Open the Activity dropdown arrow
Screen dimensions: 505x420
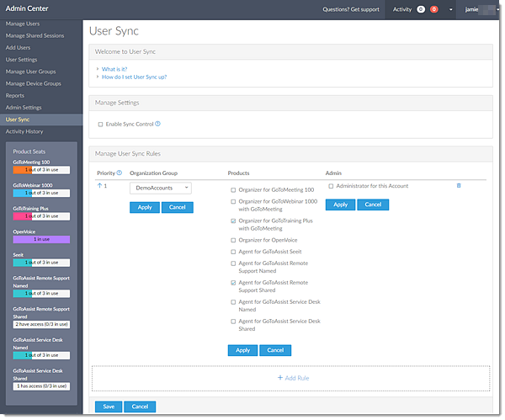pyautogui.click(x=450, y=9)
